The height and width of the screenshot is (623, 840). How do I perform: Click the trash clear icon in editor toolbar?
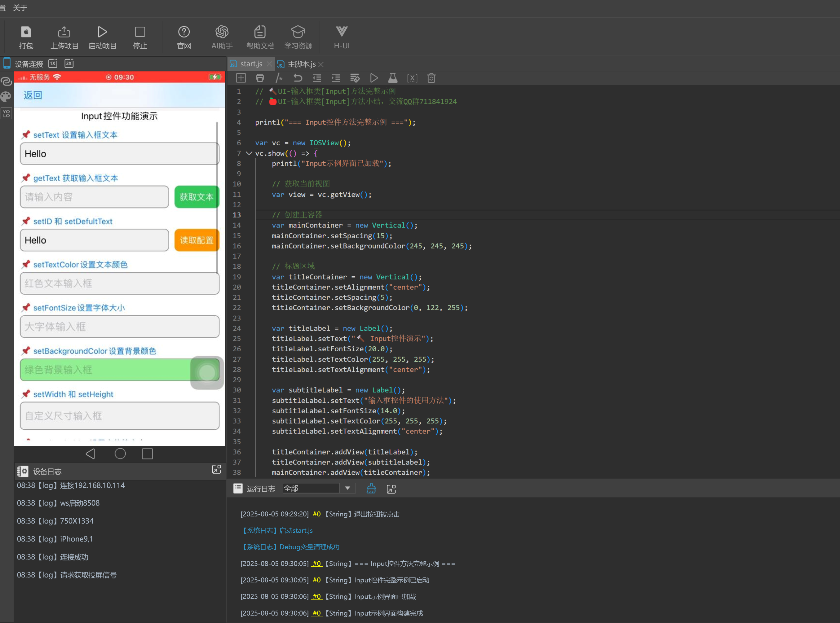click(x=431, y=78)
